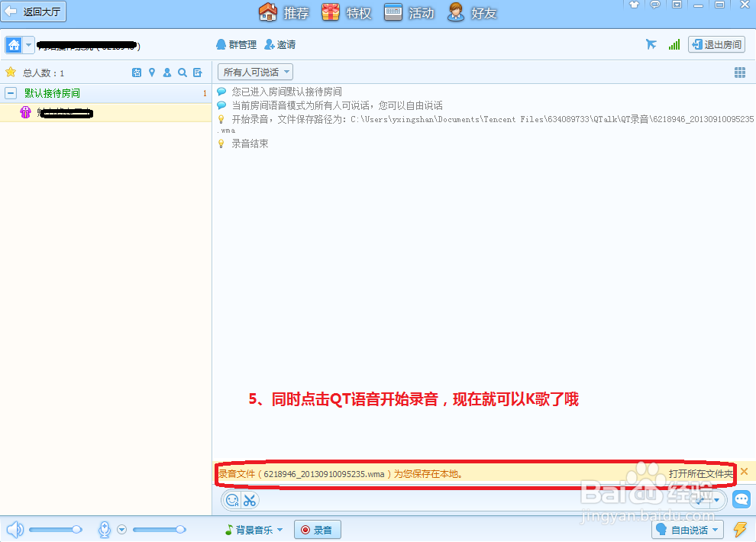
Task: Collapse the 默认接待房间 room list
Action: (x=10, y=92)
